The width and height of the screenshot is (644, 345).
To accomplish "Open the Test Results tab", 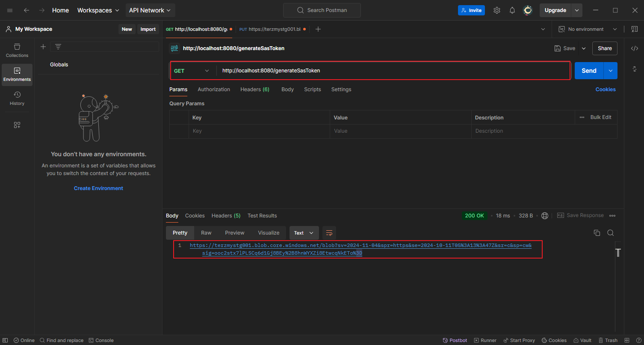I will pos(262,216).
